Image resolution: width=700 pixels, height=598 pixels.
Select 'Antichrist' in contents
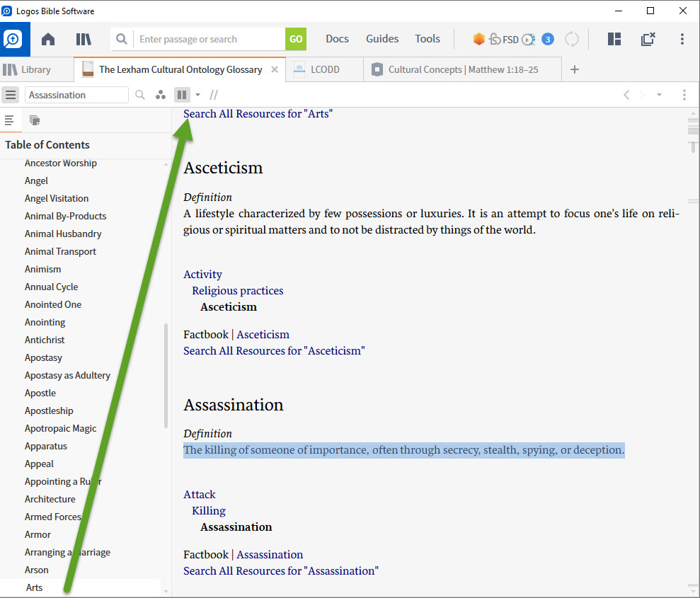(x=45, y=340)
